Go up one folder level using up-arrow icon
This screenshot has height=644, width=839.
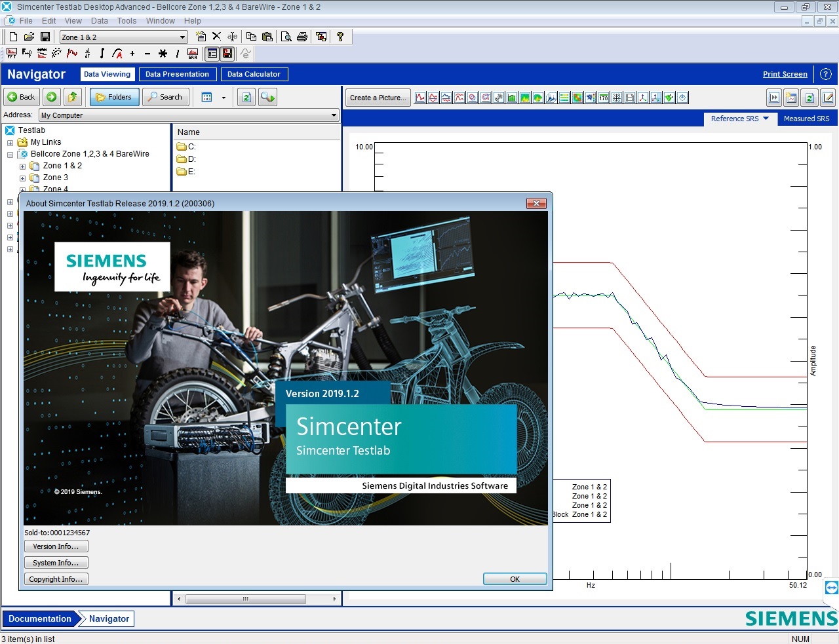pyautogui.click(x=73, y=97)
